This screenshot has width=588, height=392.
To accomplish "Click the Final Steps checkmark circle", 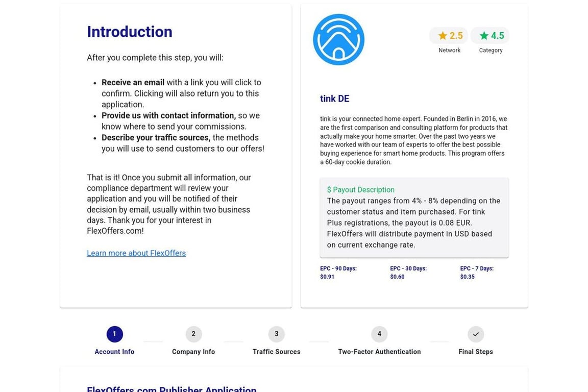I will pos(476,334).
